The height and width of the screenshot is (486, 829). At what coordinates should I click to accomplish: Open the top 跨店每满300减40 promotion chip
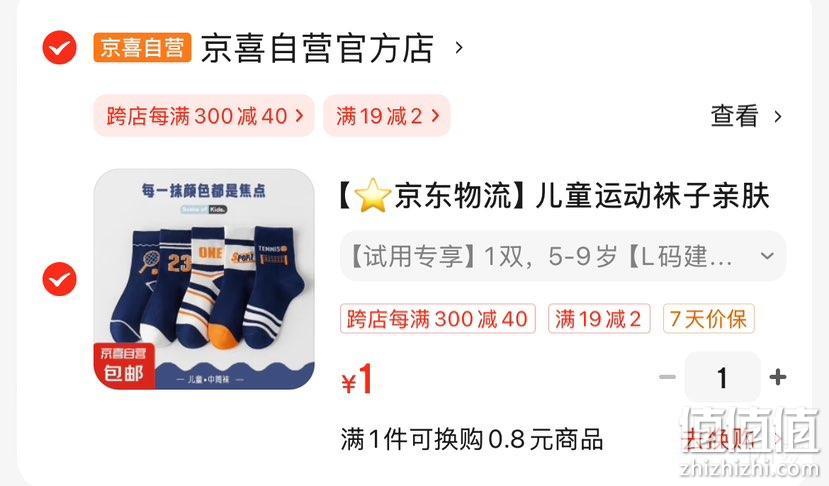pos(204,116)
